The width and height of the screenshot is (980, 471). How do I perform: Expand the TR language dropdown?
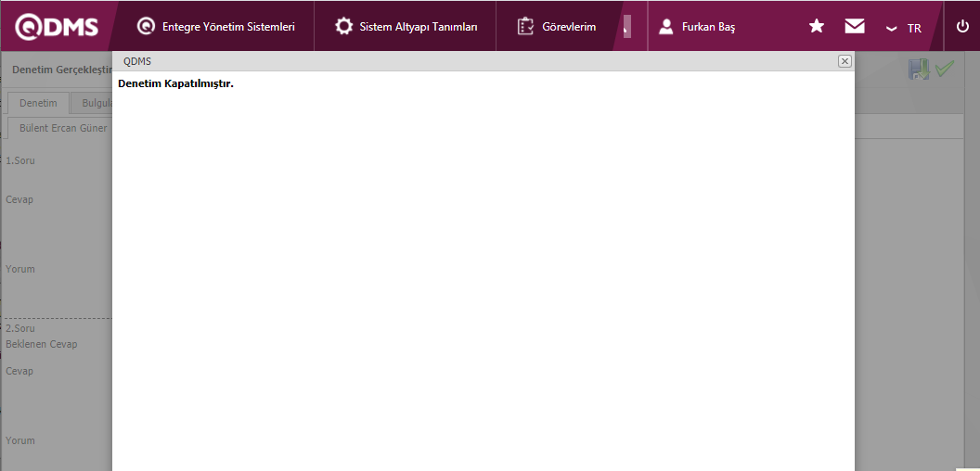coord(904,28)
